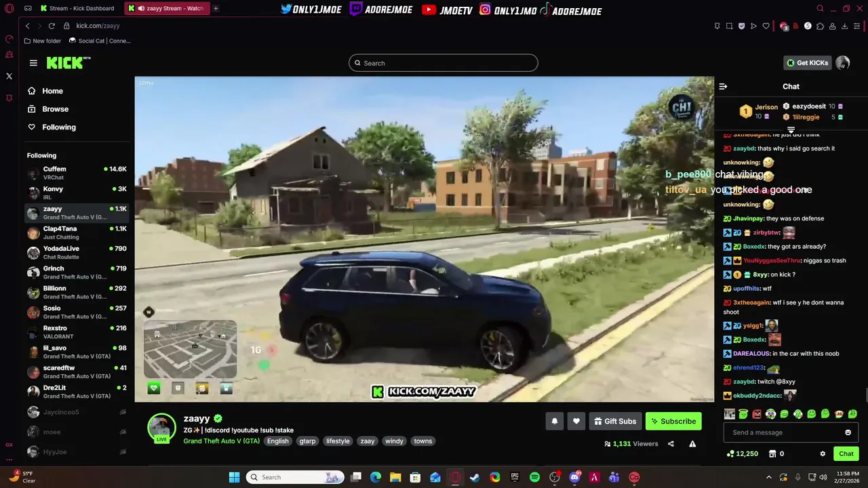Focus the Kick search field
Viewport: 868px width, 488px height.
tap(443, 63)
